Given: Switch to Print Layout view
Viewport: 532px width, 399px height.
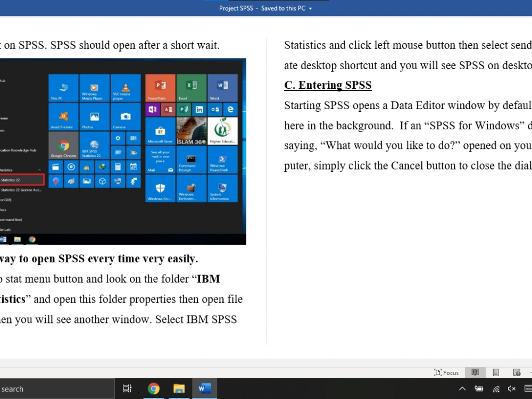Looking at the screenshot, I should (x=496, y=372).
